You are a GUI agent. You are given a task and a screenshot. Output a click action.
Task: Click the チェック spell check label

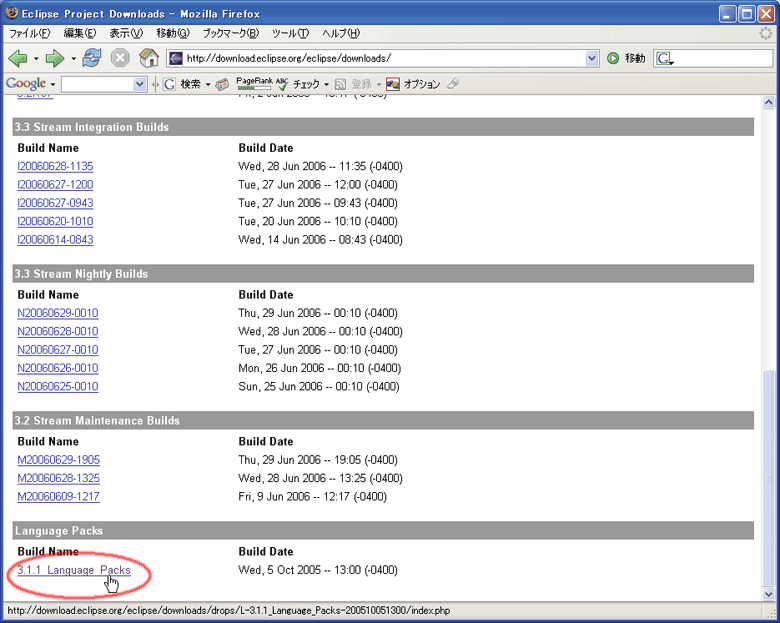coord(306,84)
